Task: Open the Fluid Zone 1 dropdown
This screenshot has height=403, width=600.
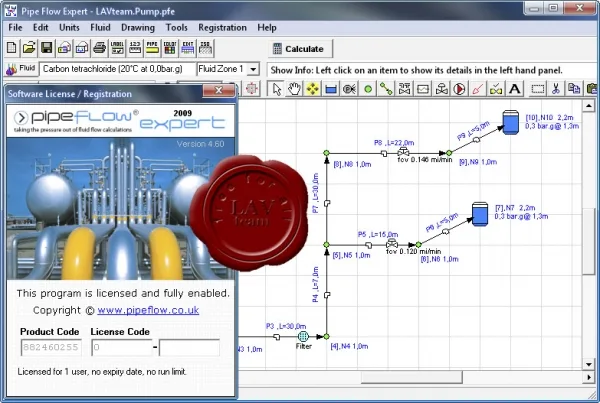Action: tap(253, 69)
